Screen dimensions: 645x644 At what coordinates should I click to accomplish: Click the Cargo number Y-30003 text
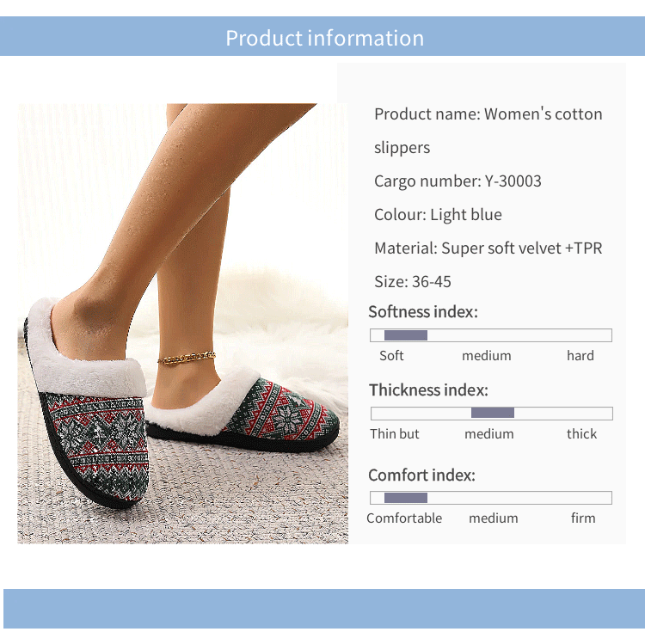[x=458, y=181]
